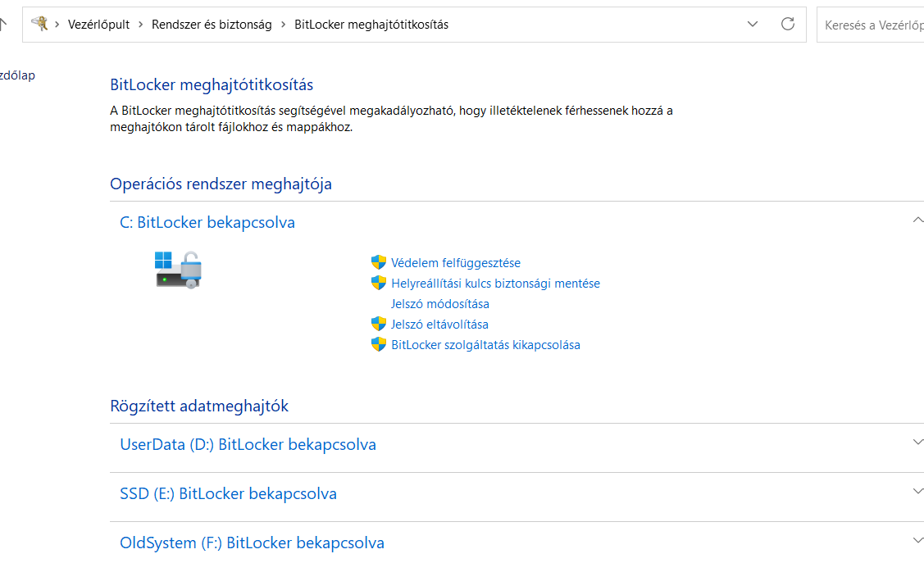
Task: Open the address bar history dropdown
Action: point(753,24)
